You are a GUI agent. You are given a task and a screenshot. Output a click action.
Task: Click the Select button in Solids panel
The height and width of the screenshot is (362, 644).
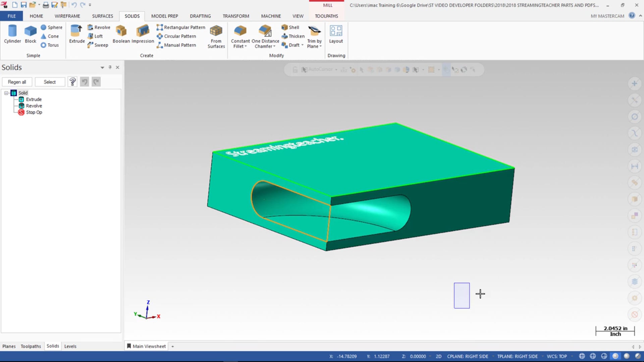(50, 82)
